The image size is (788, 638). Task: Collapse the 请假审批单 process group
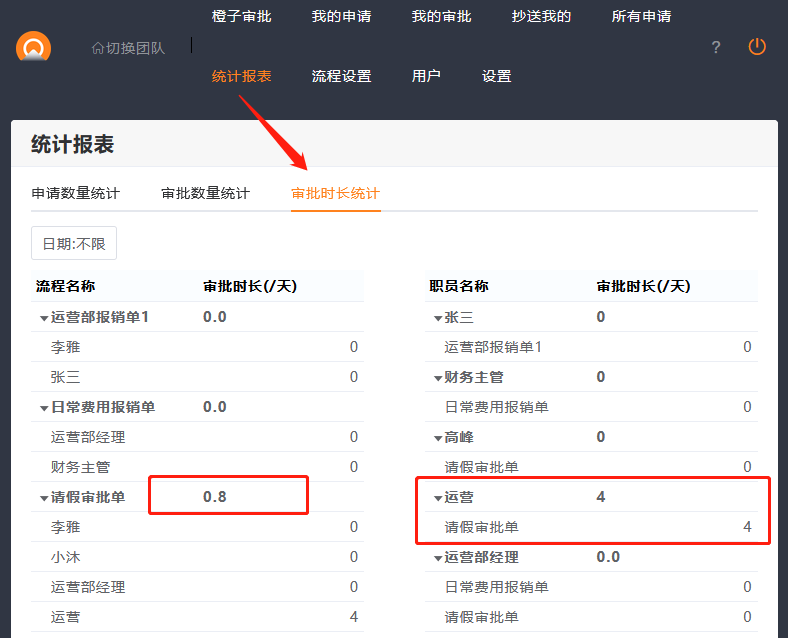pos(44,498)
